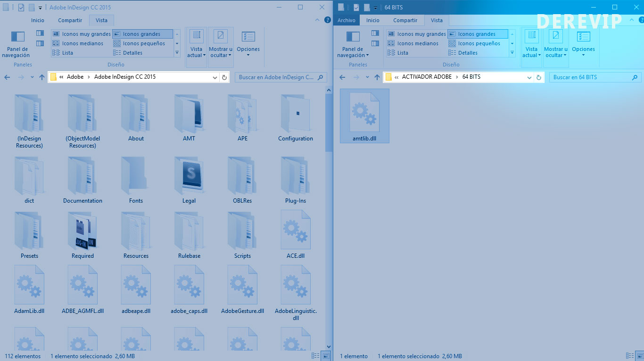Select the Required folder

coord(83,235)
